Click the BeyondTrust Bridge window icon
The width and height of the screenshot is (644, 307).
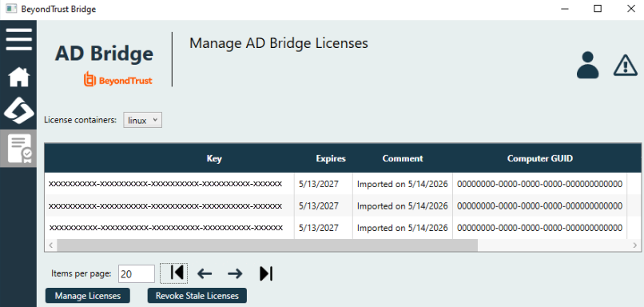coord(11,9)
